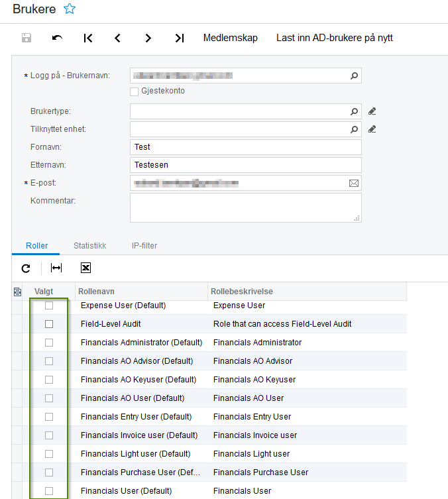Image resolution: width=448 pixels, height=499 pixels.
Task: Enable the Gjestekonto checkbox
Action: point(135,91)
